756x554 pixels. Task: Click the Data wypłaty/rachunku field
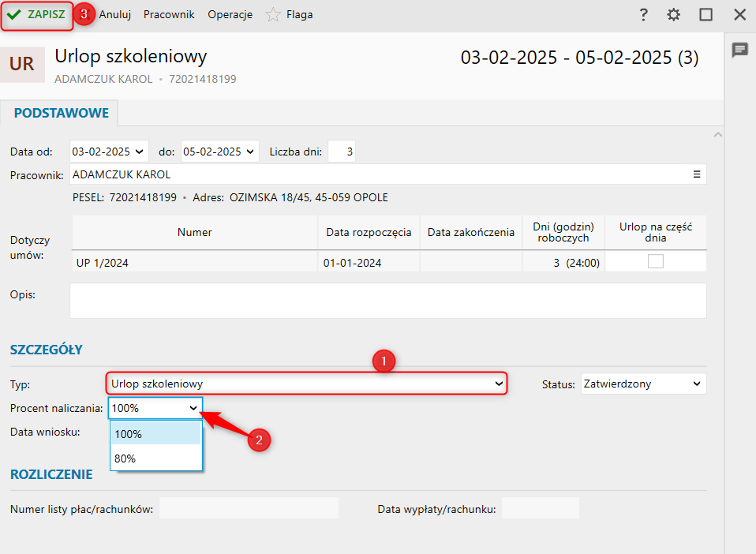pos(540,508)
